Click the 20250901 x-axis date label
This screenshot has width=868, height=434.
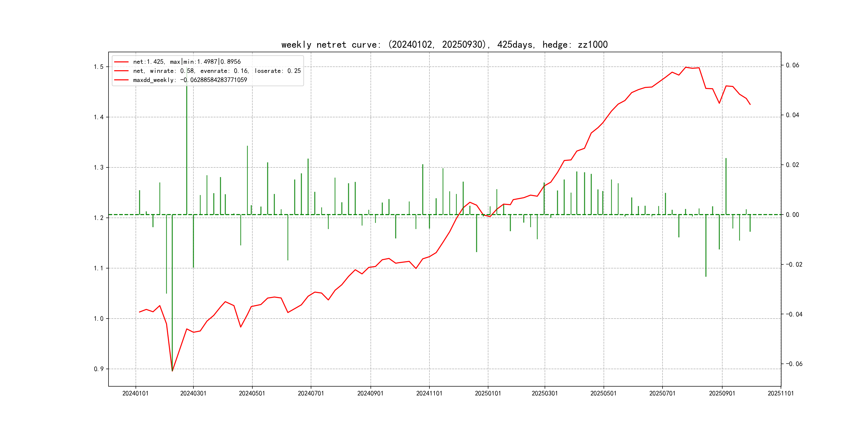pos(722,393)
